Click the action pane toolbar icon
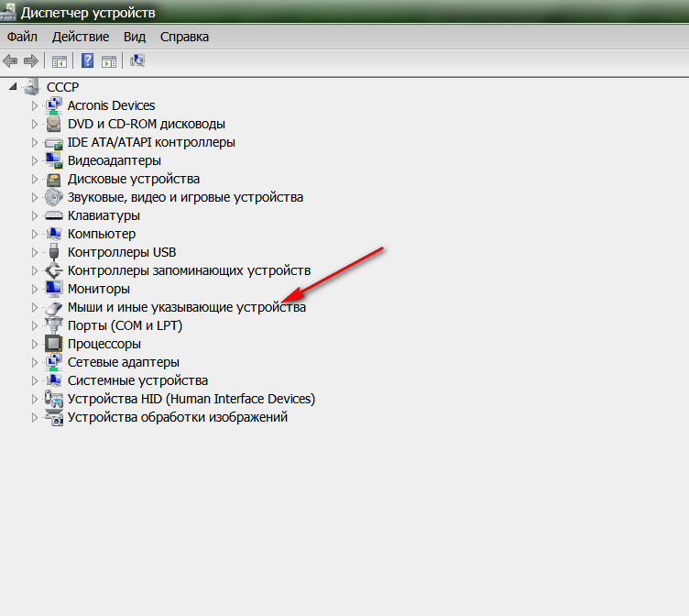The image size is (689, 616). (x=109, y=61)
